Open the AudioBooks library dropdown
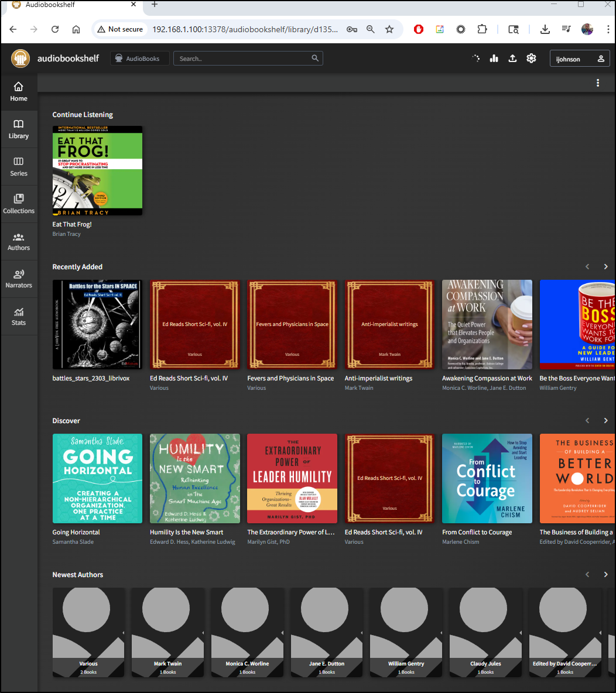This screenshot has width=616, height=693. [x=139, y=59]
